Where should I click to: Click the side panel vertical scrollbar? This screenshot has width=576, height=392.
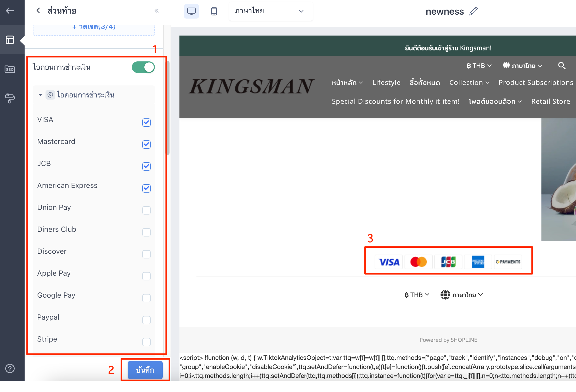pyautogui.click(x=168, y=108)
